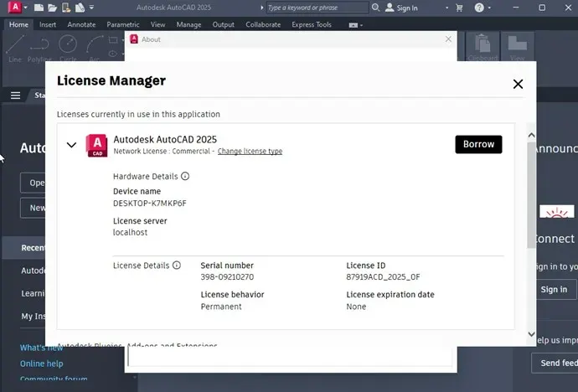Open the Home ribbon tab

[18, 24]
